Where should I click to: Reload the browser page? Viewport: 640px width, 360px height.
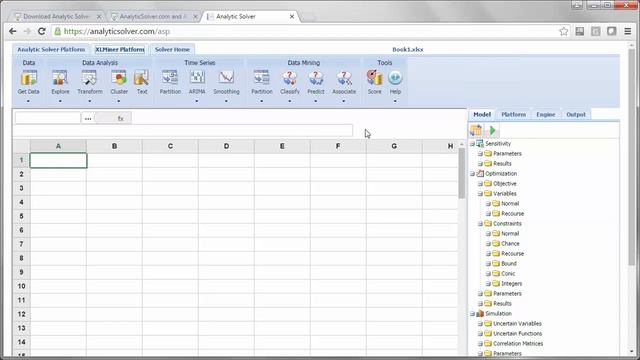click(x=41, y=31)
